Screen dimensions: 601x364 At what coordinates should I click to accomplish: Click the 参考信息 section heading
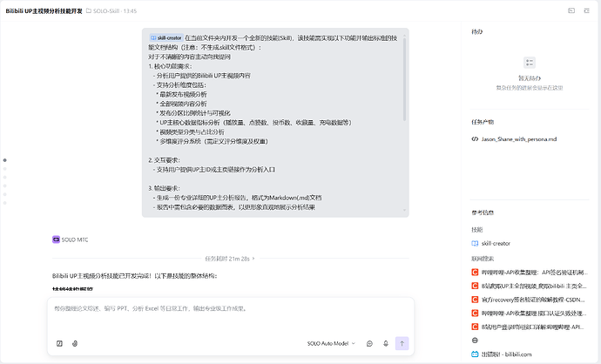483,212
